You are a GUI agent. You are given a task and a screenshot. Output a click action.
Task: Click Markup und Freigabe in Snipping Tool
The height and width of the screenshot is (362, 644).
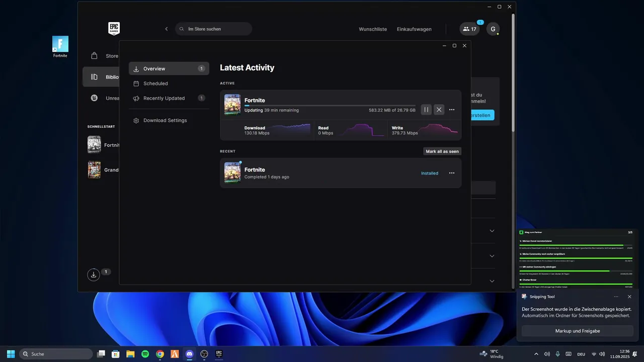pyautogui.click(x=578, y=331)
